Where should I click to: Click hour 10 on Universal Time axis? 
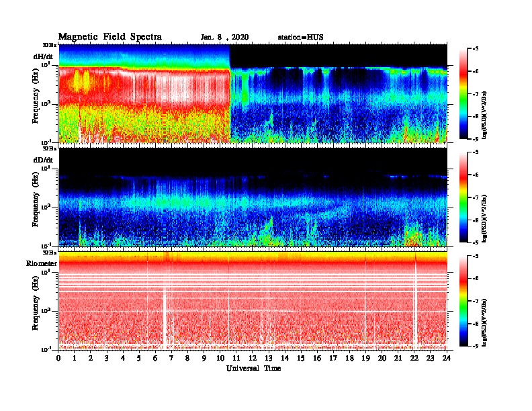(x=220, y=359)
